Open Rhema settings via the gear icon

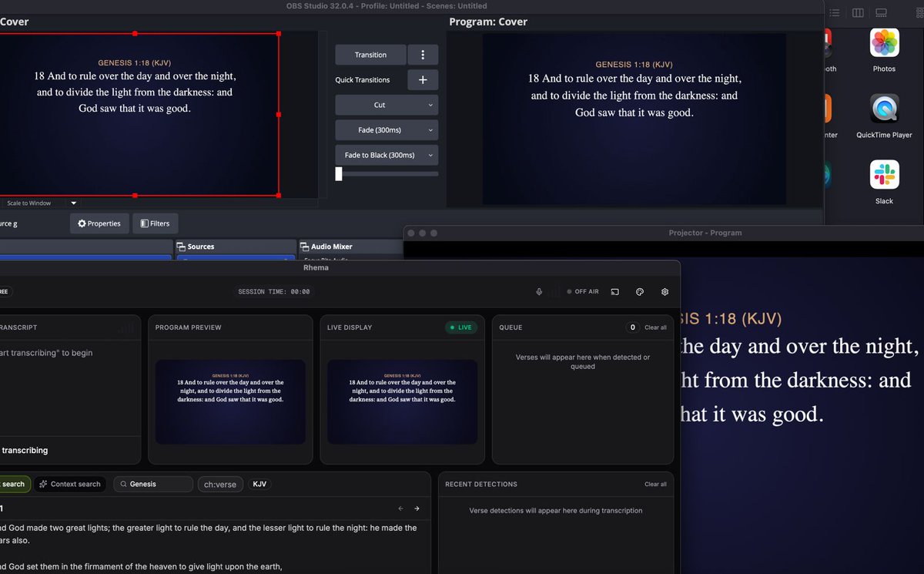click(665, 291)
